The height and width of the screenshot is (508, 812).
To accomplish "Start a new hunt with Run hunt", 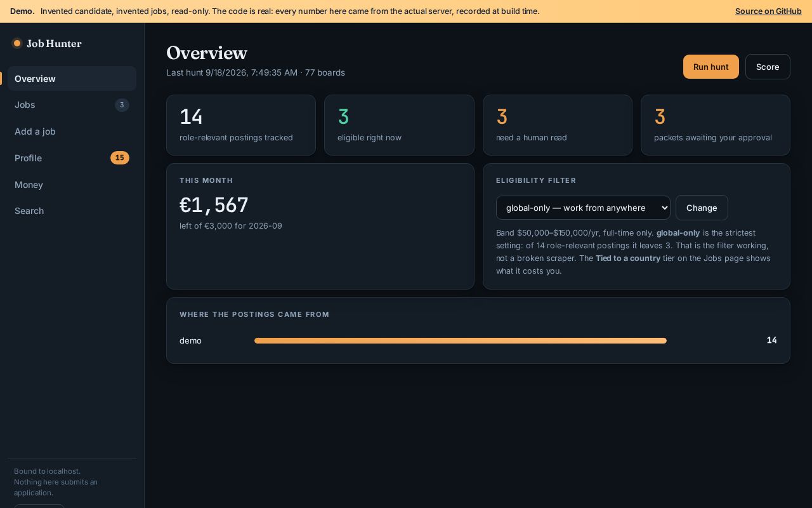I will click(710, 67).
